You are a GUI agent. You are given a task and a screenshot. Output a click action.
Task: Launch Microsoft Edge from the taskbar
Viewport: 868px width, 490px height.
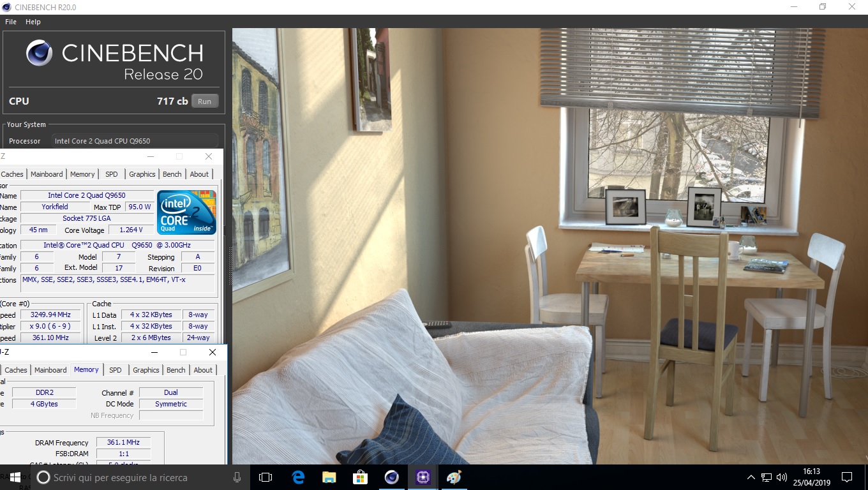298,477
